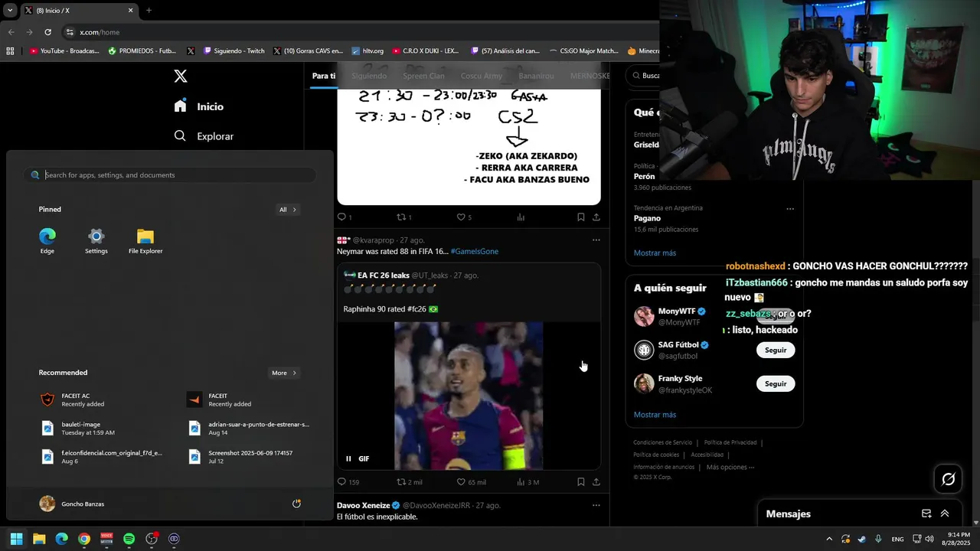The width and height of the screenshot is (980, 551).
Task: Like the Raphinha post with 65 mil likes
Action: [x=471, y=482]
